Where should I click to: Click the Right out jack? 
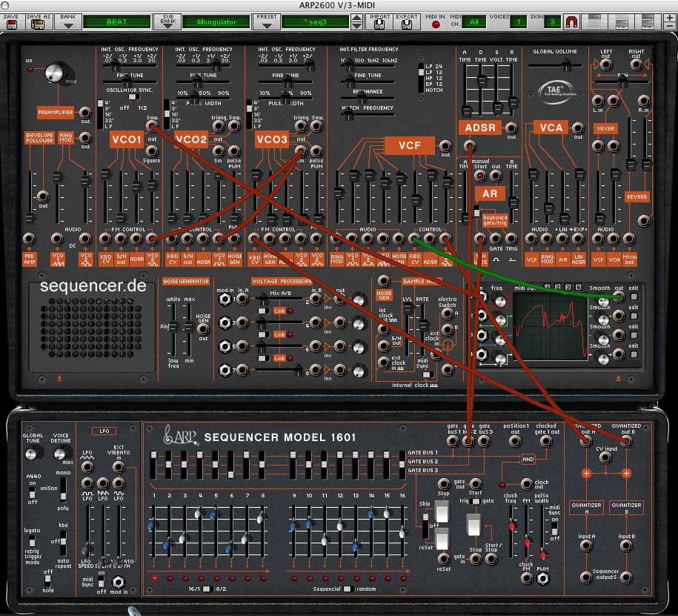coord(636,64)
